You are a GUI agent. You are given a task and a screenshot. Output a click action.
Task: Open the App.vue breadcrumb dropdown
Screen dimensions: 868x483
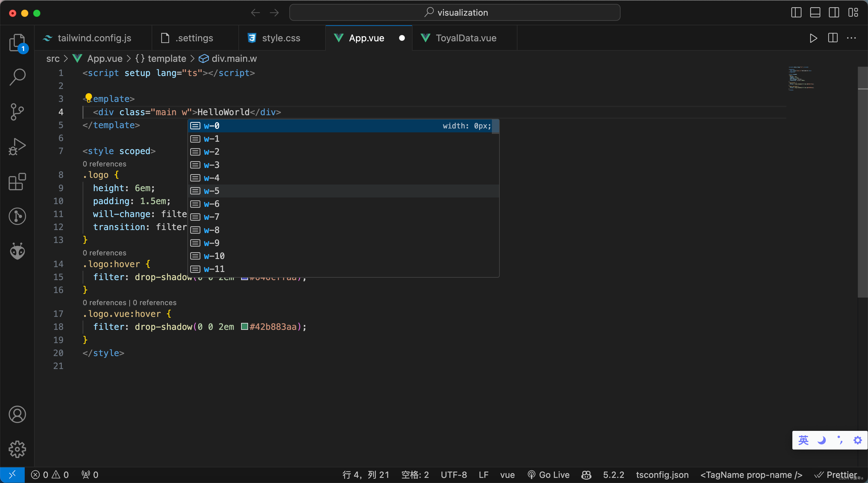(105, 59)
